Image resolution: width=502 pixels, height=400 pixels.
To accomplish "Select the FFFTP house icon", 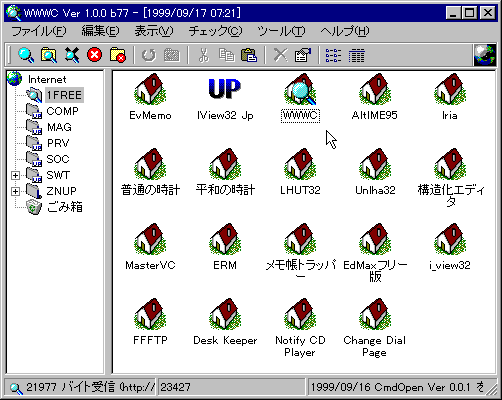I will (x=150, y=314).
